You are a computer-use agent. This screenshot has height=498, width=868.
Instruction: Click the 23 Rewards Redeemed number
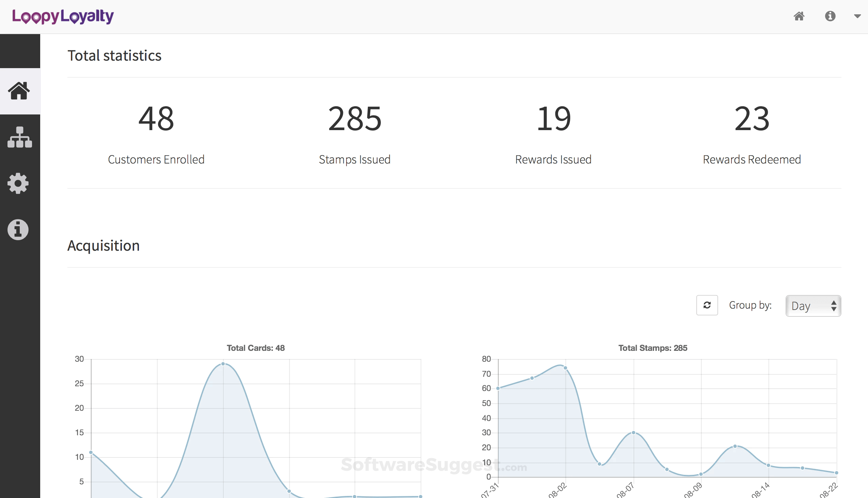pos(752,118)
